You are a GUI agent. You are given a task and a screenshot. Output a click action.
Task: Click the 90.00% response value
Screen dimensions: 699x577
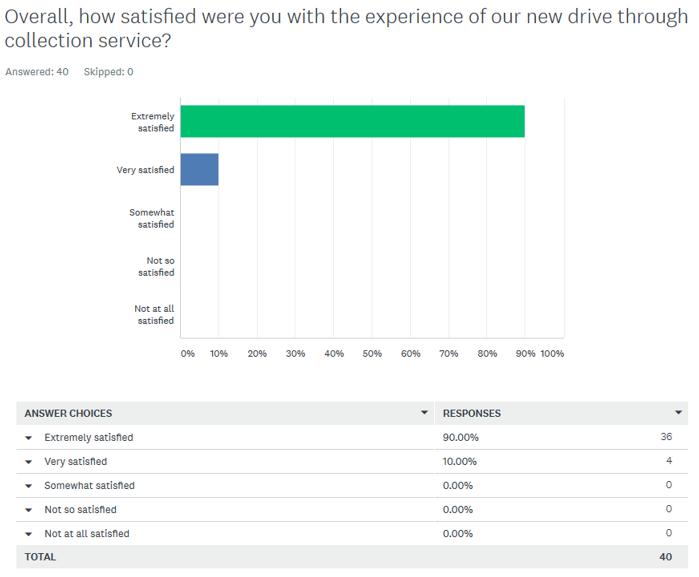coord(460,438)
